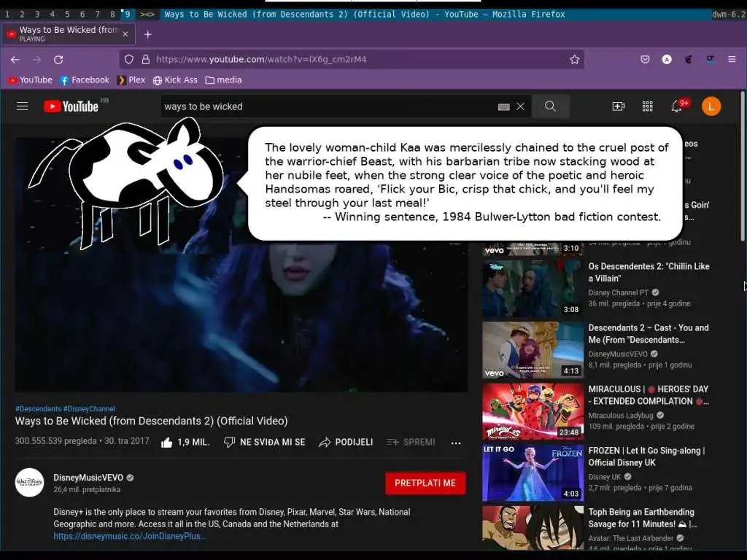Open the #DisneyChannel hashtag
Image resolution: width=747 pixels, height=560 pixels.
click(x=90, y=409)
